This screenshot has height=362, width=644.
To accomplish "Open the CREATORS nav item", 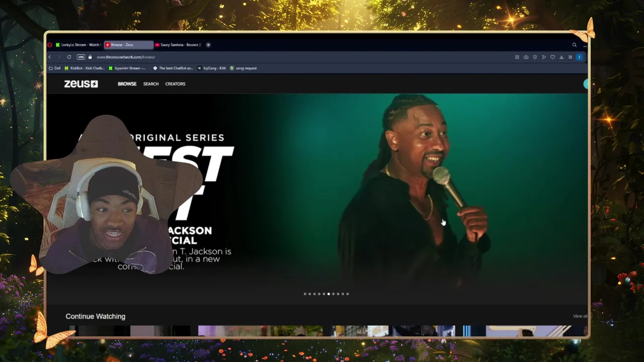I will pyautogui.click(x=175, y=84).
